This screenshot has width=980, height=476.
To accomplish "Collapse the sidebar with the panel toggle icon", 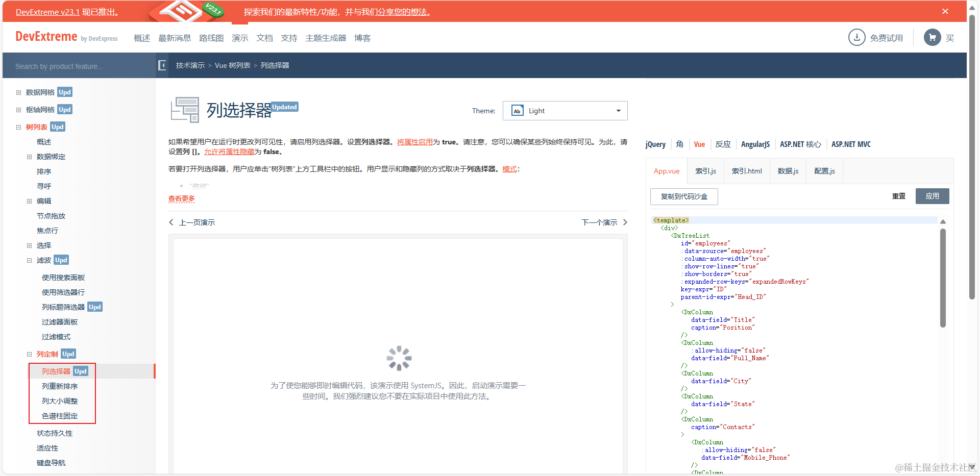I will click(162, 65).
